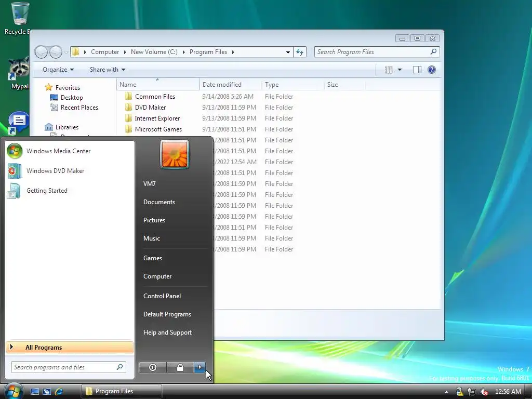Sort by Date modified column
Viewport: 532px width, 399px height.
click(231, 85)
